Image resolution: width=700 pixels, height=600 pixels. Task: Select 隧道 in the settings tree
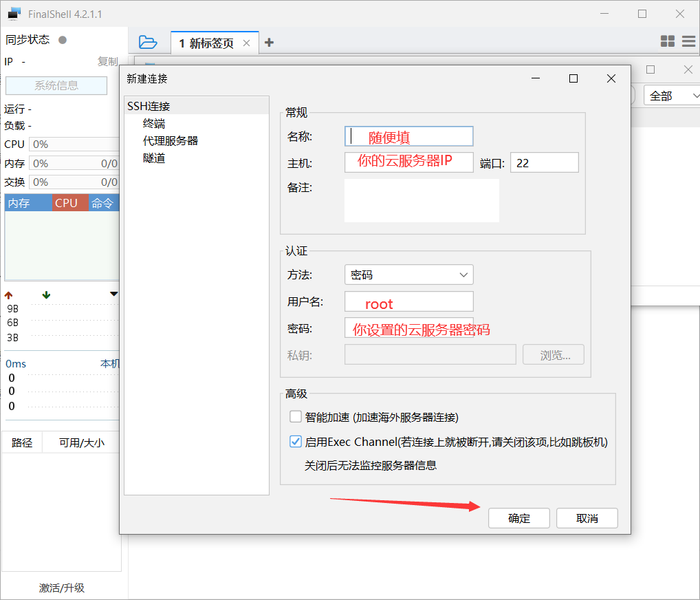(154, 158)
